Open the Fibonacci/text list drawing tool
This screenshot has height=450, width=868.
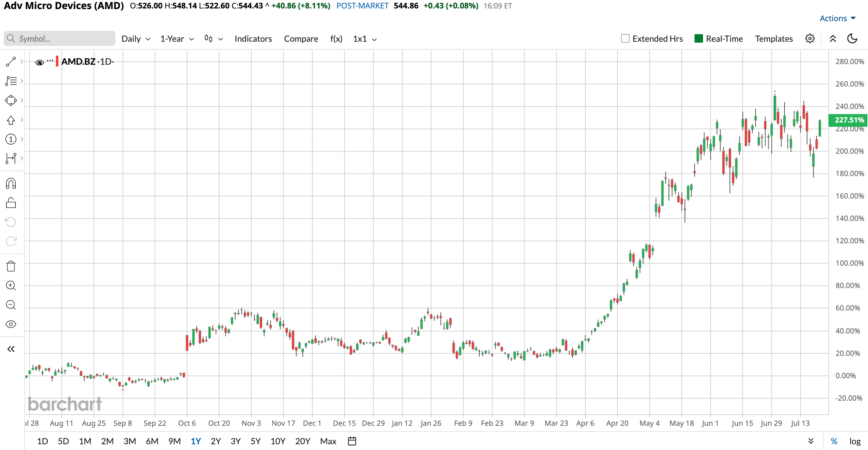[x=11, y=81]
